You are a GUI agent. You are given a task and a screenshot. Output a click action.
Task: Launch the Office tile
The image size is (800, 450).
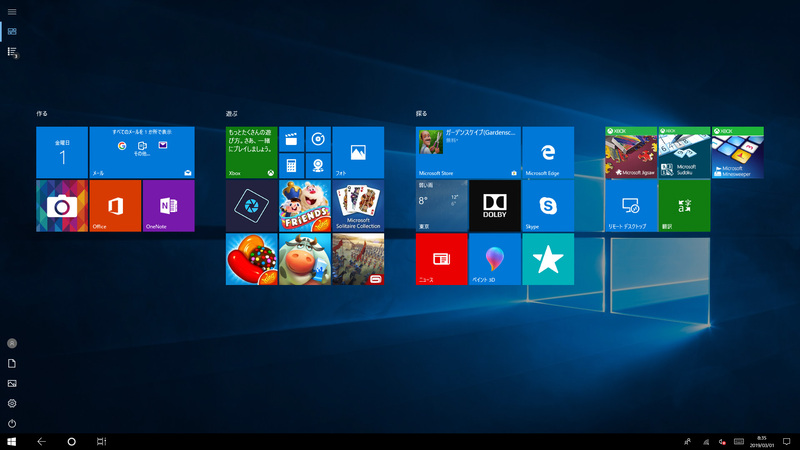pyautogui.click(x=115, y=206)
